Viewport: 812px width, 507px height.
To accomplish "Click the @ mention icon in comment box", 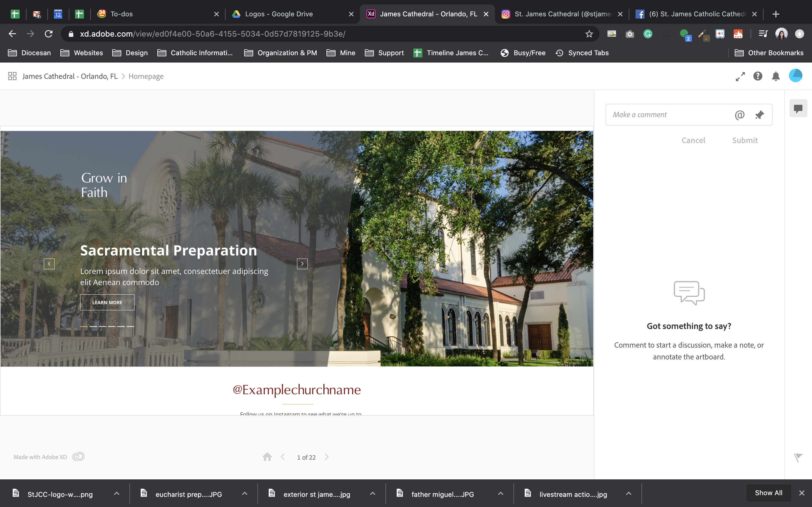I will click(740, 115).
